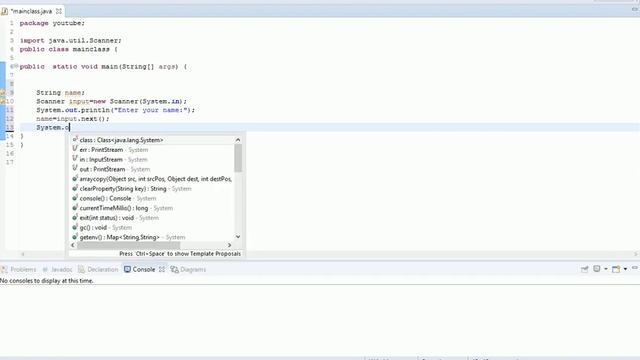Click the Console tab icon
This screenshot has width=640, height=360.
tap(127, 269)
